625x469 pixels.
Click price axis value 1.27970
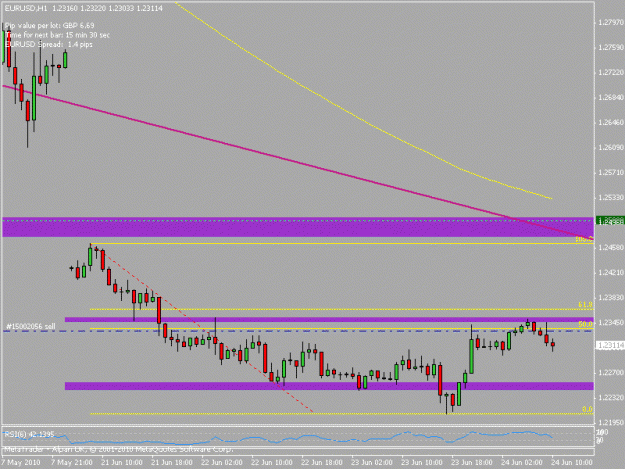611,23
